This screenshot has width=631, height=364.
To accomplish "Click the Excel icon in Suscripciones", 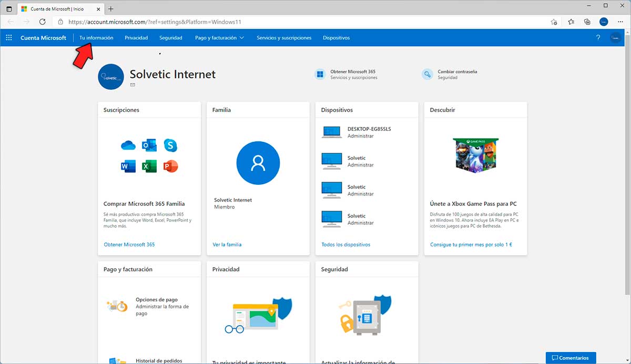I will pos(149,167).
